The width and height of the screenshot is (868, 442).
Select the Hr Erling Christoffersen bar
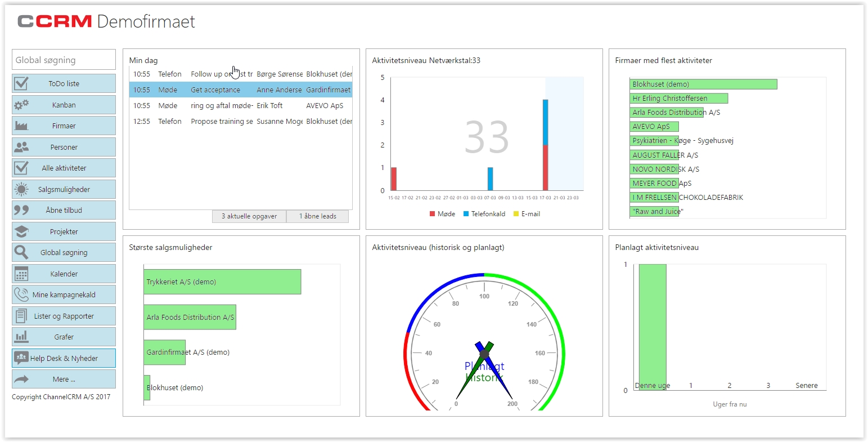click(679, 98)
